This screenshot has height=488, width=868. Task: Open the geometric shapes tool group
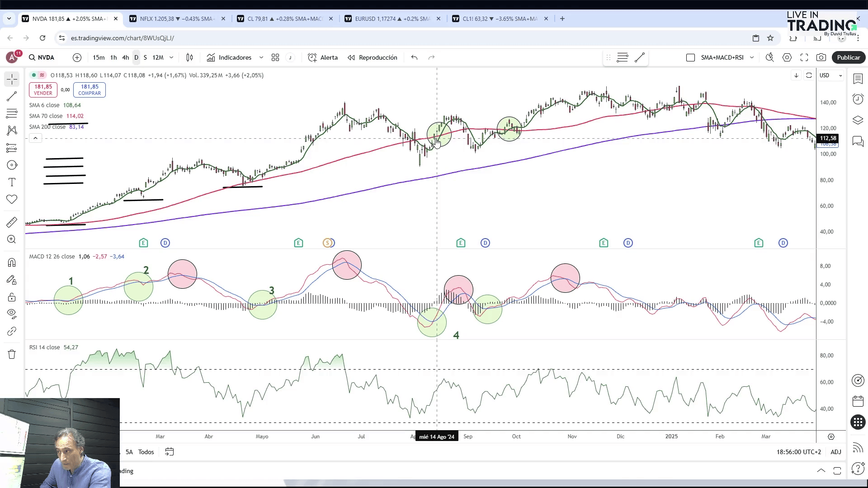[x=12, y=165]
